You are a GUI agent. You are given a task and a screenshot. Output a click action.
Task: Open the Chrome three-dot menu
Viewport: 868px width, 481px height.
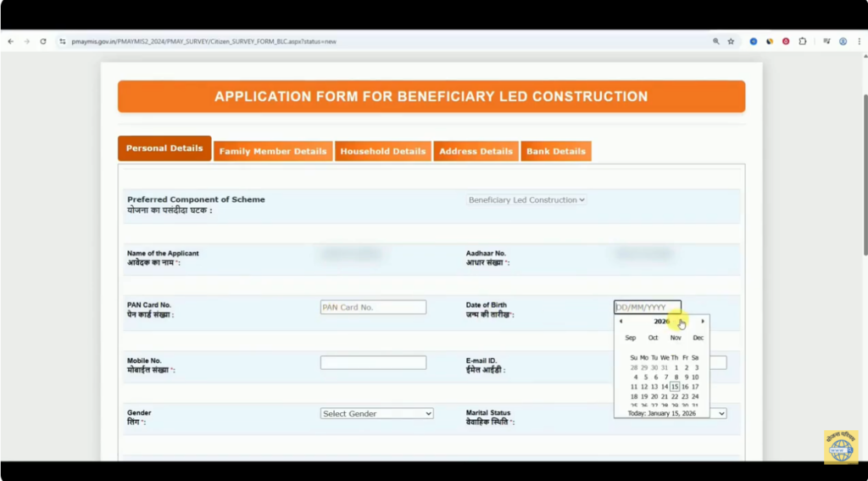(859, 42)
